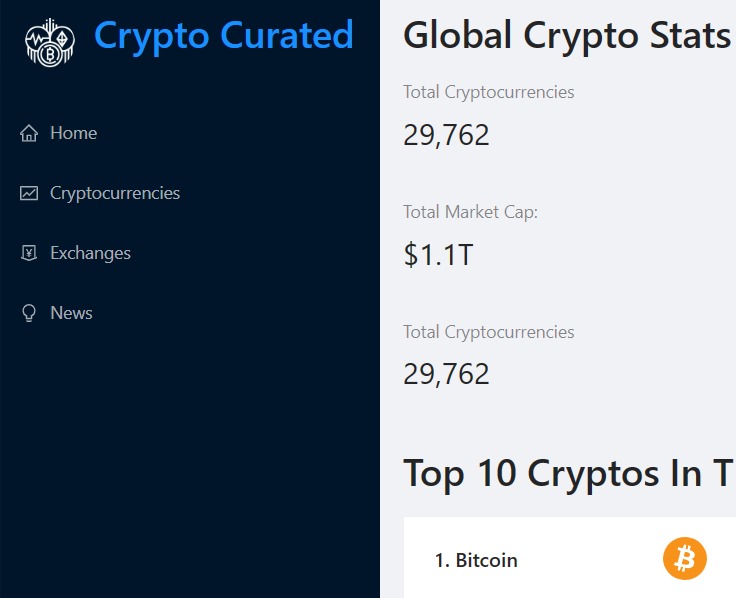This screenshot has width=736, height=598.
Task: Click the Top 10 Cryptos heading
Action: click(566, 473)
